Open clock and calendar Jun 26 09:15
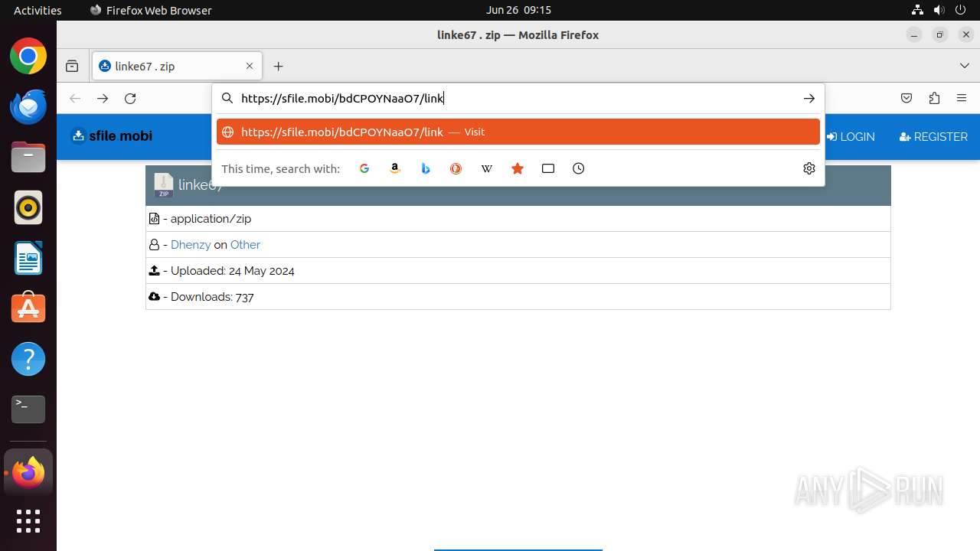This screenshot has height=551, width=980. pyautogui.click(x=518, y=10)
